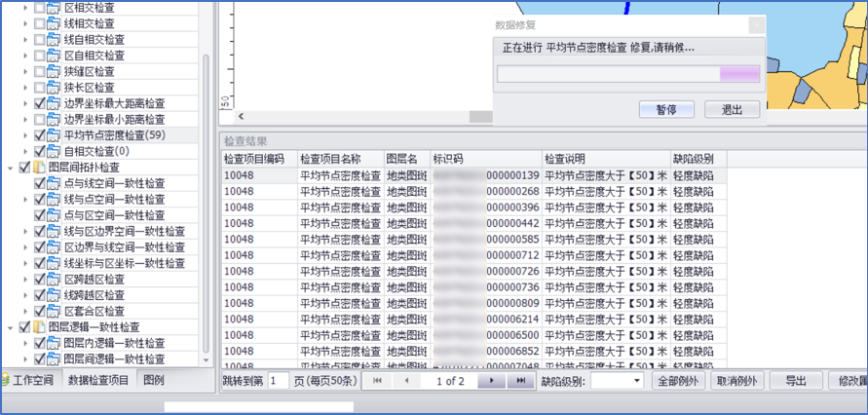Click the 图层间拓扑检查 folder icon
The image size is (868, 415).
[40, 168]
